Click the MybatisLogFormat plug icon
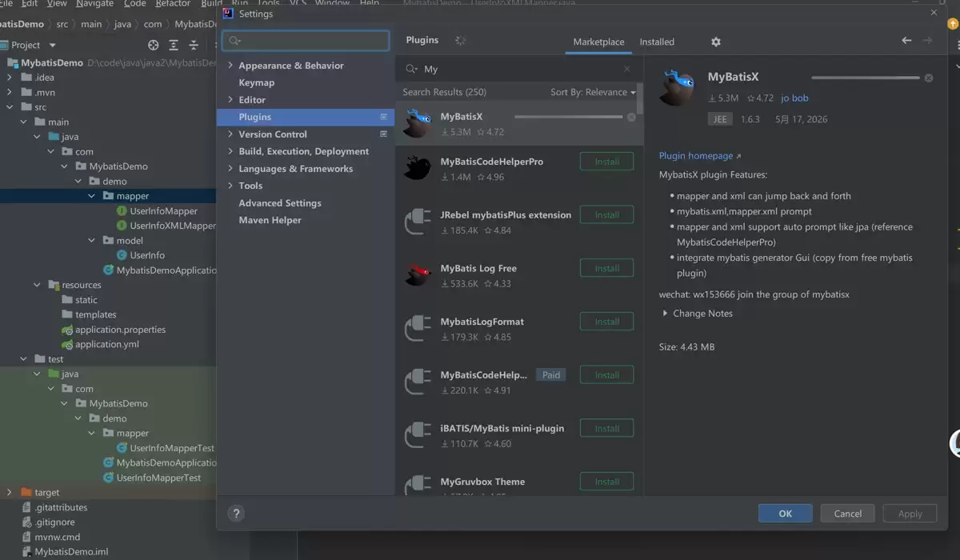The height and width of the screenshot is (560, 960). click(x=418, y=329)
